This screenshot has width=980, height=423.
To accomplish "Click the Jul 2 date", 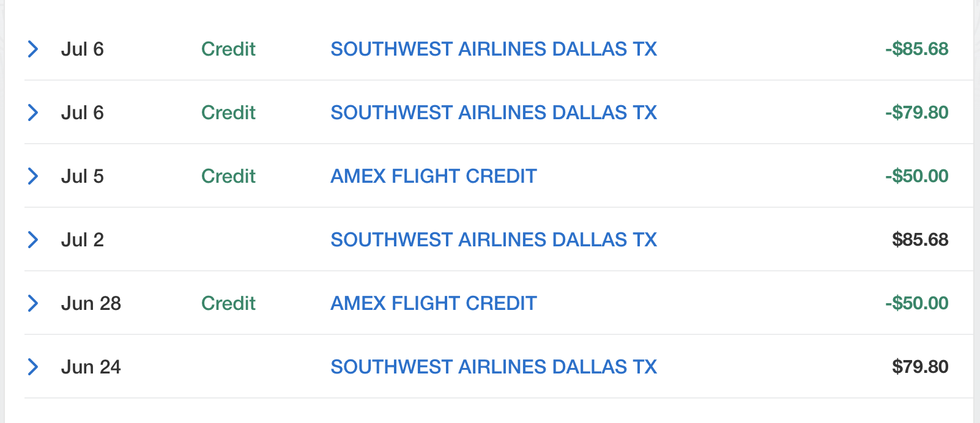I will (x=83, y=240).
